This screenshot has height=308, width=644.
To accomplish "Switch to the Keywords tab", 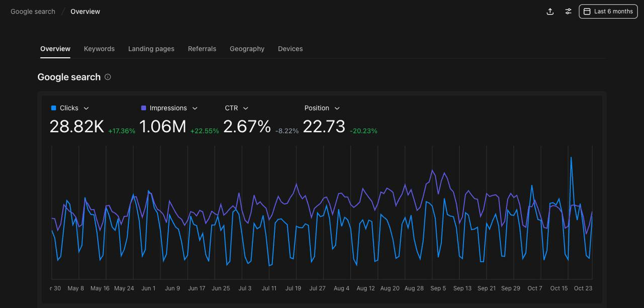I will pyautogui.click(x=99, y=48).
